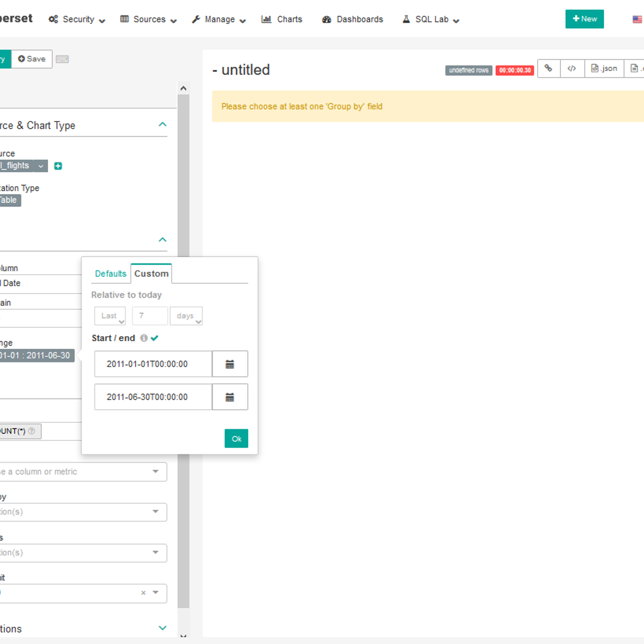Screen dimensions: 644x644
Task: Copy the chart permalink icon
Action: tap(549, 68)
